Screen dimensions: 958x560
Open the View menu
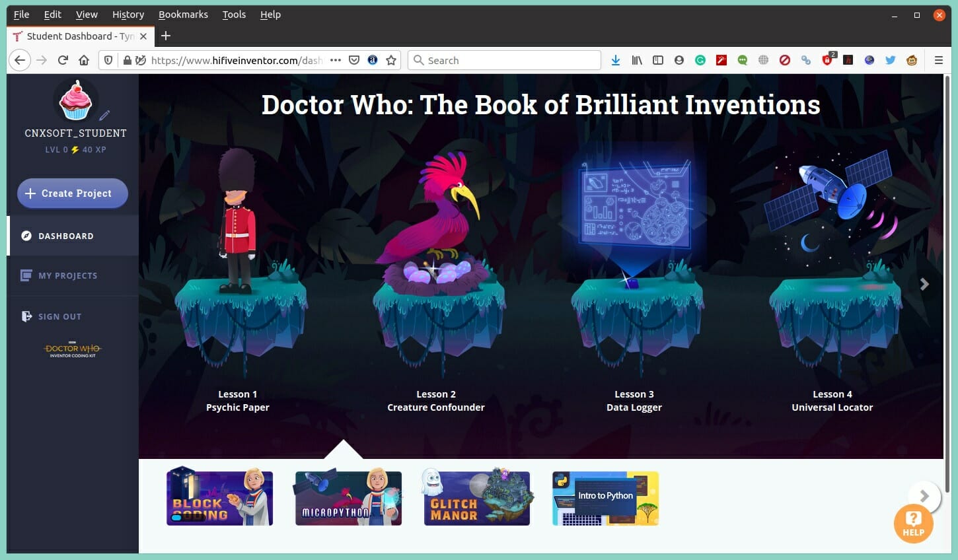[x=87, y=15]
